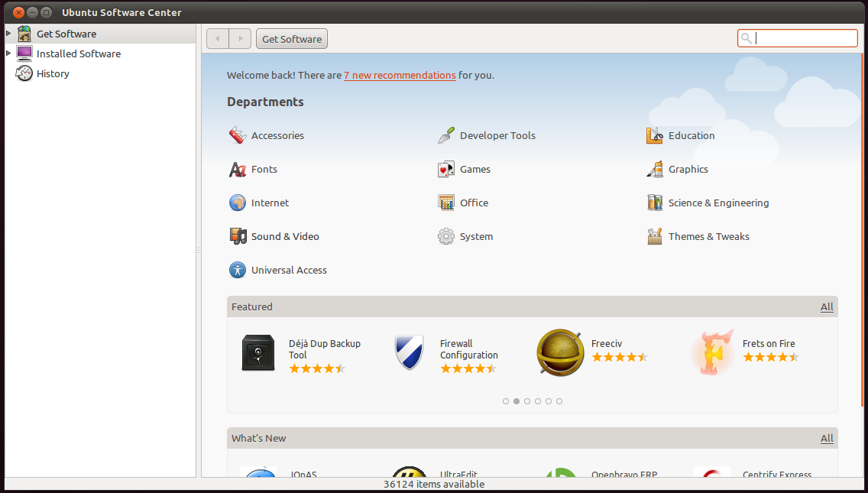Select the second Featured carousel dot
The width and height of the screenshot is (868, 493).
coord(517,401)
